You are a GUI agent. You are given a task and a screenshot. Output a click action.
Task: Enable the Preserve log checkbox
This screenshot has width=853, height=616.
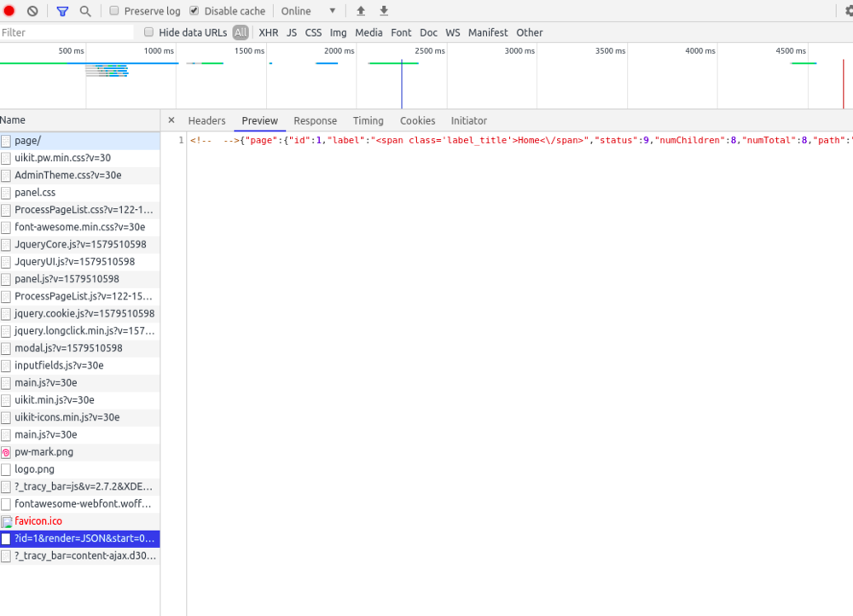tap(114, 11)
